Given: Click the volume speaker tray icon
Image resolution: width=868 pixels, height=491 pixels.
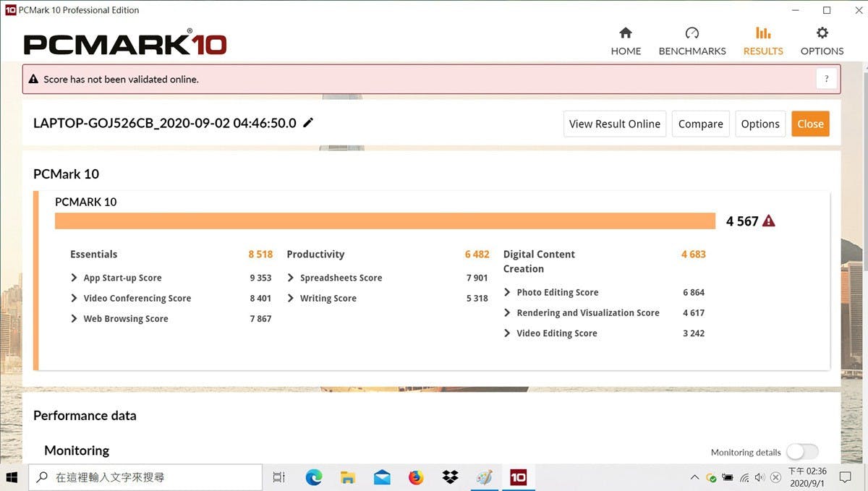Looking at the screenshot, I should click(x=759, y=478).
